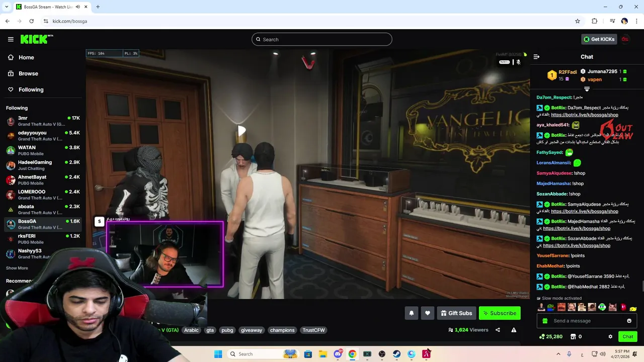The width and height of the screenshot is (644, 362).
Task: Select the Arabic tag
Action: tap(191, 330)
